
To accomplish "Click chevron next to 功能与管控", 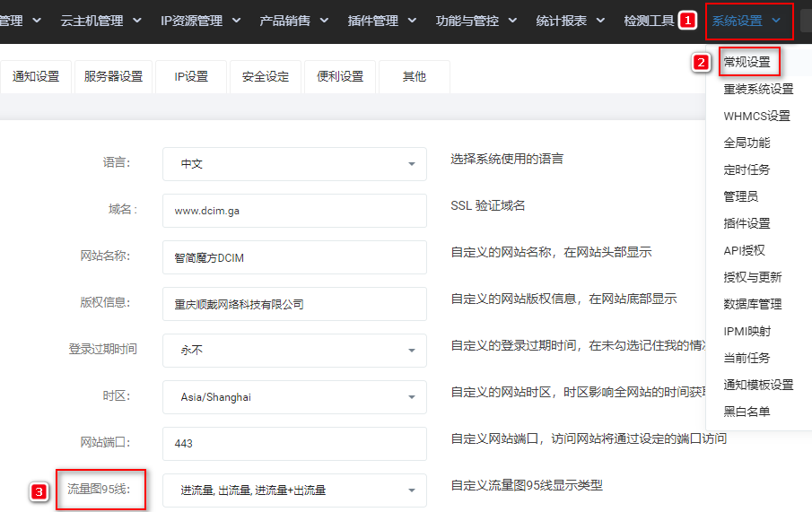I will pos(512,21).
